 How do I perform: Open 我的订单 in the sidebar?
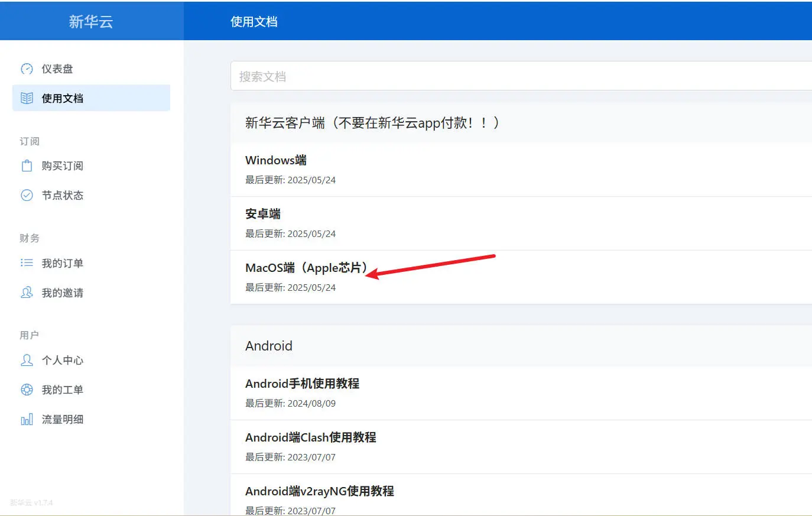91,263
